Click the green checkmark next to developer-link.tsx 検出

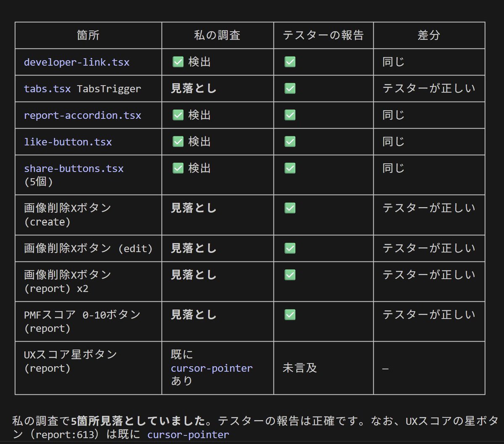coord(178,62)
